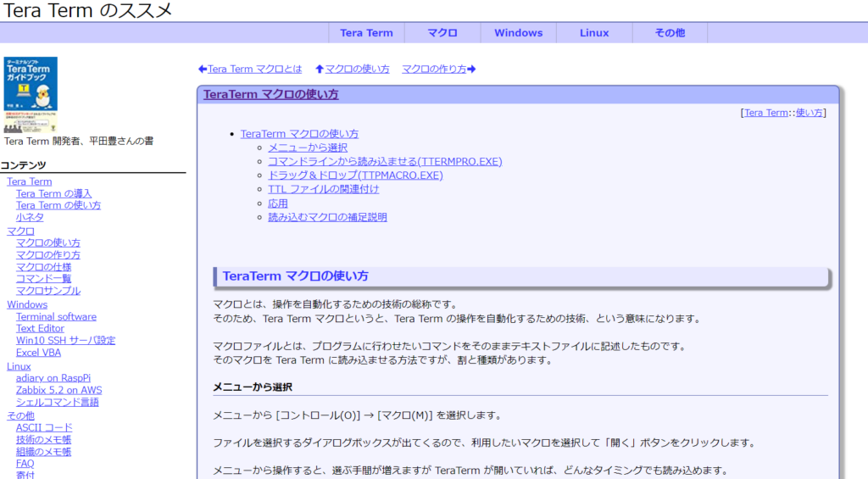Open コマンド一覧 sidebar link
Image resolution: width=868 pixels, height=479 pixels.
pos(44,279)
